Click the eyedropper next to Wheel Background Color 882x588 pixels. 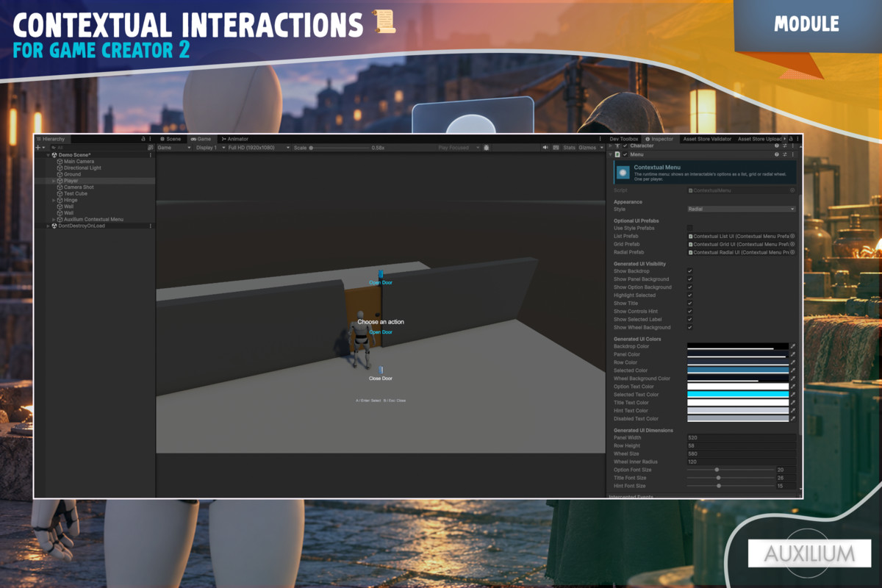793,379
